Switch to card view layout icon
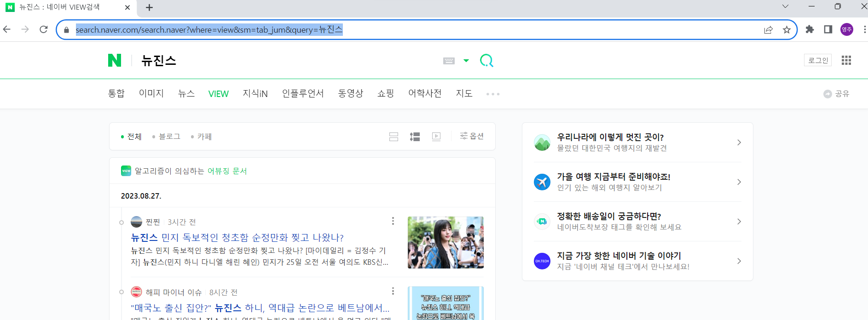The image size is (868, 320). (393, 137)
